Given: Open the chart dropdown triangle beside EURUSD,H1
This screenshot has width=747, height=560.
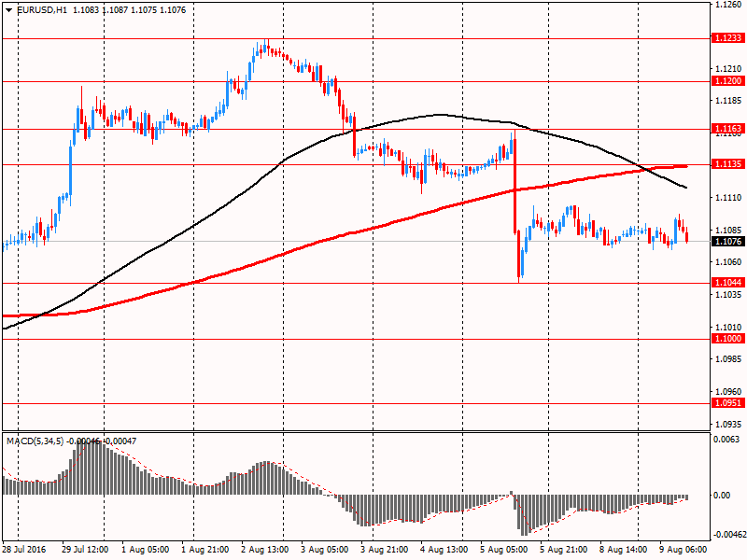Looking at the screenshot, I should [8, 10].
